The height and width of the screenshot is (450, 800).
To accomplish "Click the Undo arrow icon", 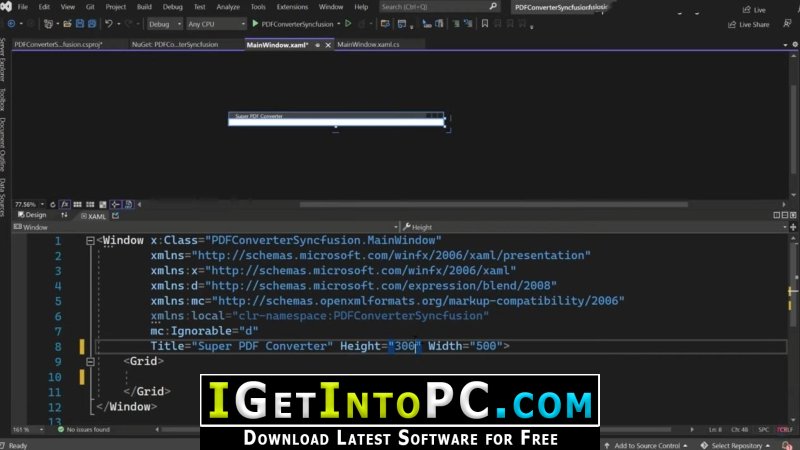I will pyautogui.click(x=108, y=24).
